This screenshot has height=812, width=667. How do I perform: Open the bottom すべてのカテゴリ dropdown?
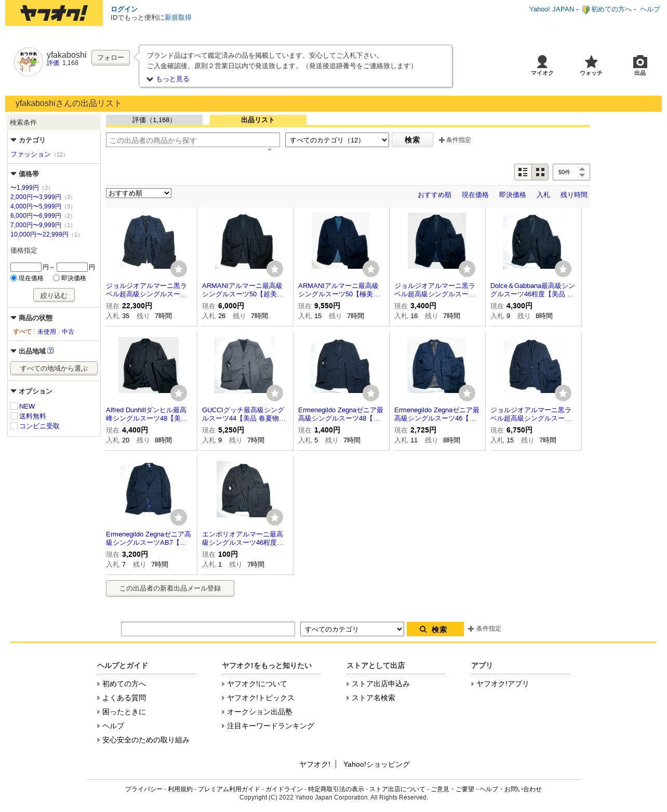click(x=352, y=629)
